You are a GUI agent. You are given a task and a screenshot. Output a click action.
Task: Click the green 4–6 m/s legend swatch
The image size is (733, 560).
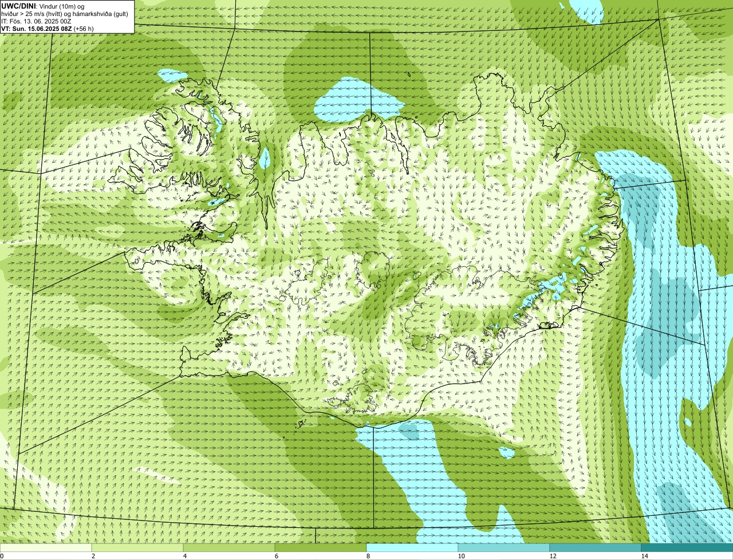point(229,547)
